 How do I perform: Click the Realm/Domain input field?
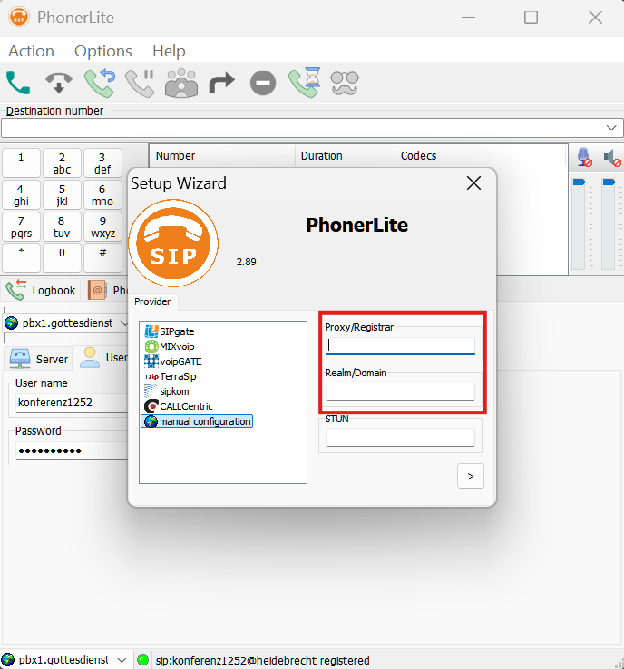tap(400, 391)
